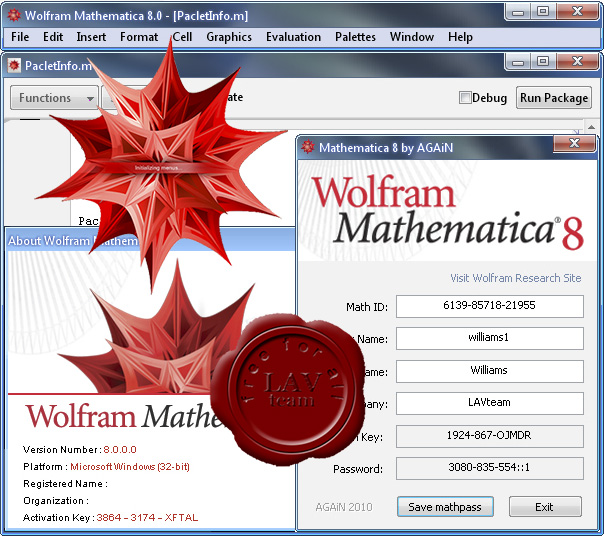The height and width of the screenshot is (536, 604).
Task: Click the Registered Name label
Action: [x=65, y=484]
